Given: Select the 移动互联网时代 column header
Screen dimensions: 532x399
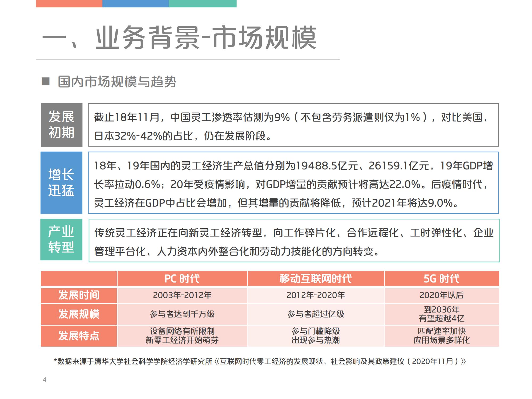Looking at the screenshot, I should (x=315, y=279).
